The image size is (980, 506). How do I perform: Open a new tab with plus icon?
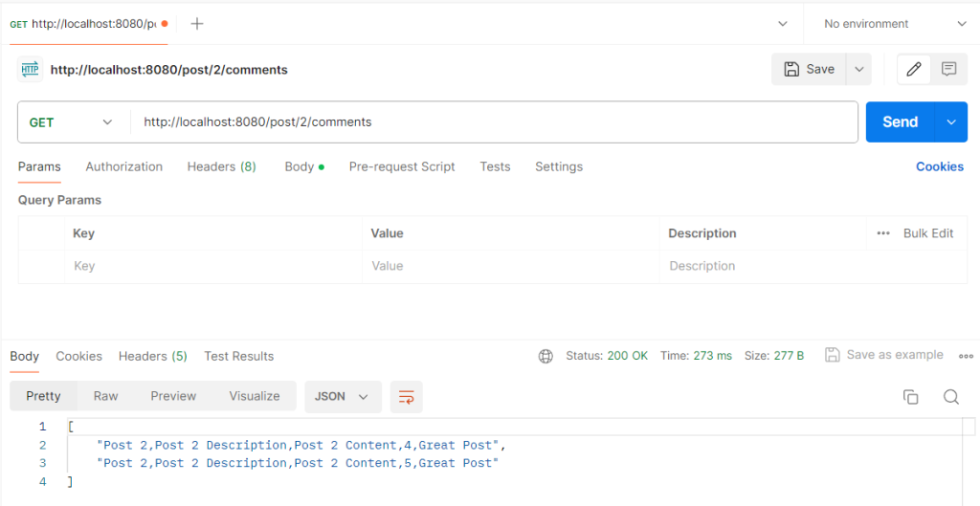[x=197, y=24]
